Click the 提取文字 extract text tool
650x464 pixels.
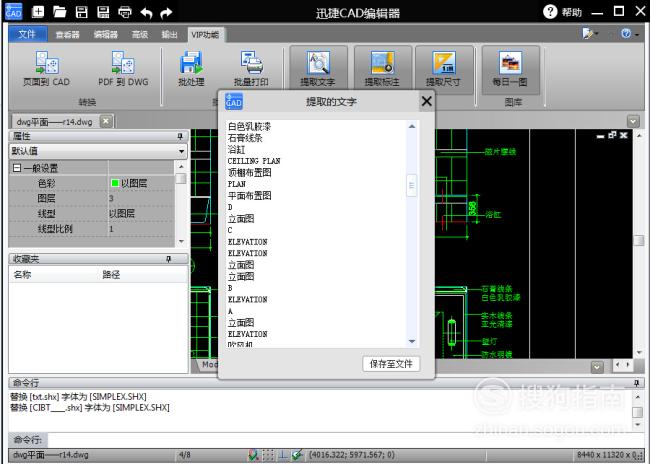[x=318, y=70]
